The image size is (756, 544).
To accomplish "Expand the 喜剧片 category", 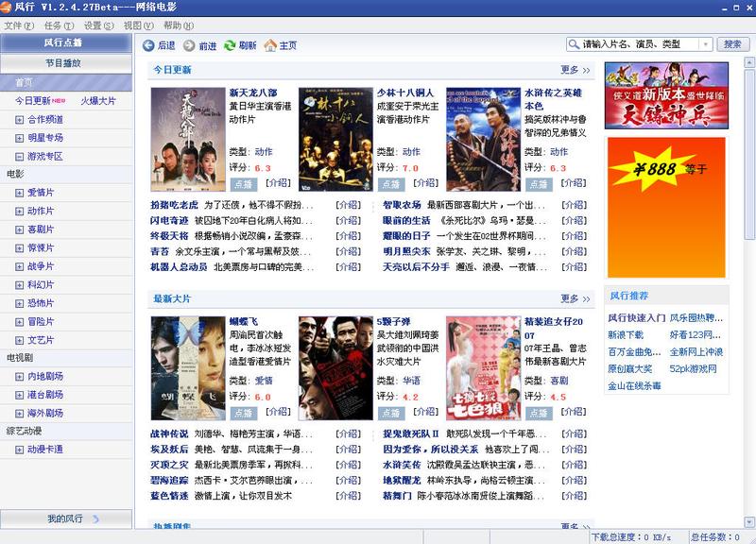I will [x=19, y=229].
